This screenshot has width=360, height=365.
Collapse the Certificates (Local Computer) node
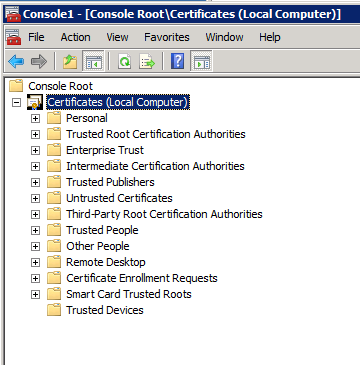16,102
